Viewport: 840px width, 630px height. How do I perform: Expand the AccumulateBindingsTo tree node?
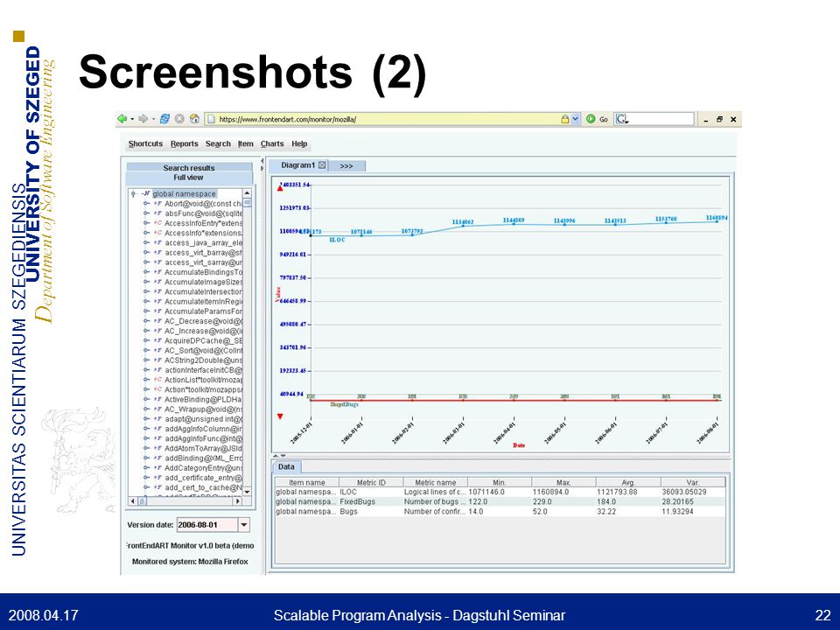pos(146,272)
